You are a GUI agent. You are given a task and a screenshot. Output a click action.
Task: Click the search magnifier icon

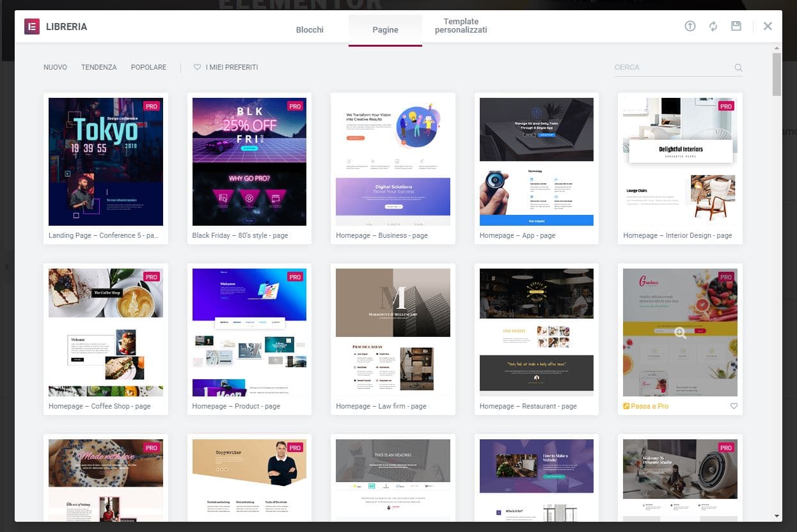click(x=738, y=67)
